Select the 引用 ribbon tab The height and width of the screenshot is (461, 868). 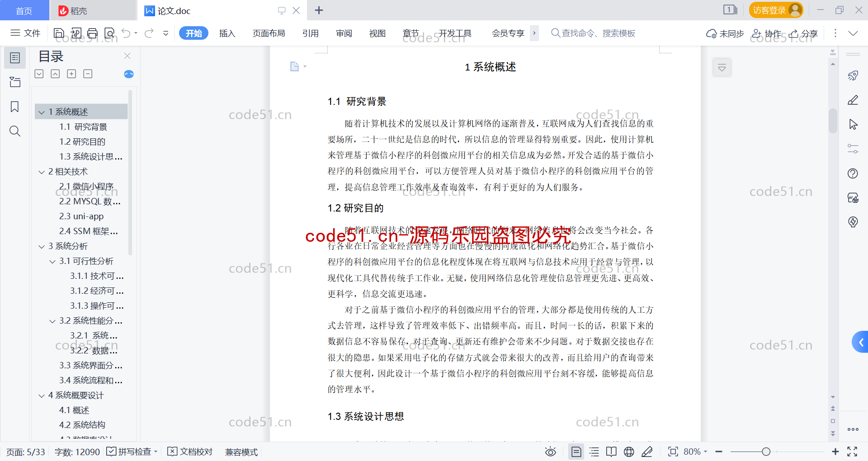click(311, 33)
